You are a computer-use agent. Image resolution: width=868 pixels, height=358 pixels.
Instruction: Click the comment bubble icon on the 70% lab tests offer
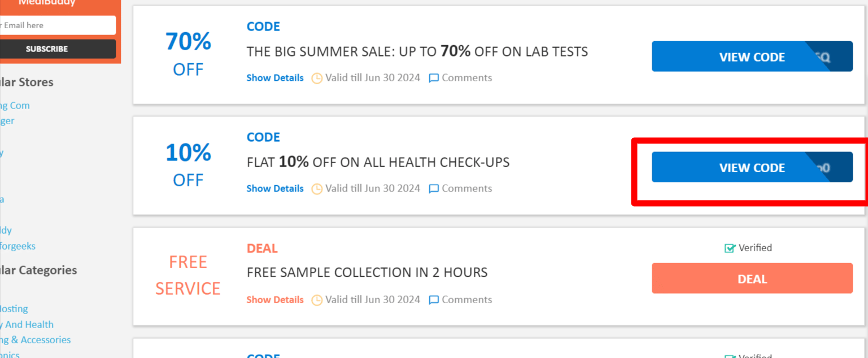[433, 78]
